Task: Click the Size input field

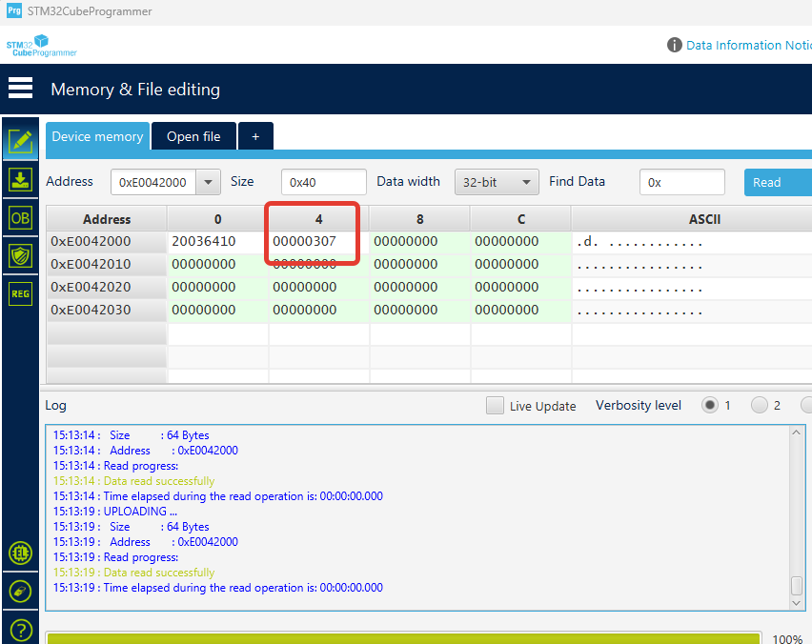Action: tap(323, 182)
